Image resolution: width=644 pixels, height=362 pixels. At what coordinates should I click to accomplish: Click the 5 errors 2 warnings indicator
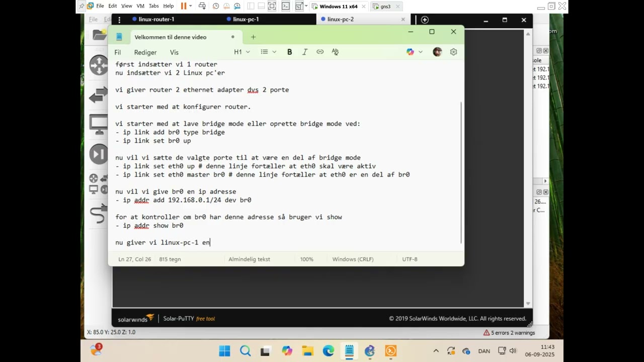point(509,333)
